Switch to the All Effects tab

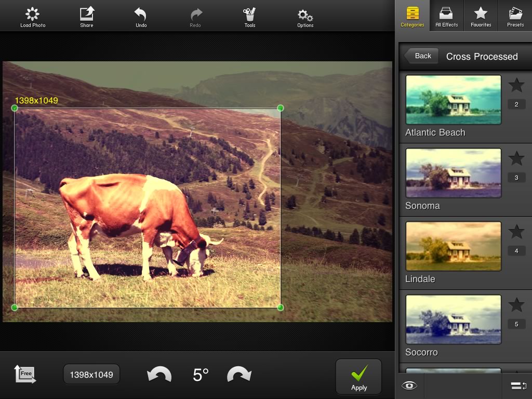[446, 16]
